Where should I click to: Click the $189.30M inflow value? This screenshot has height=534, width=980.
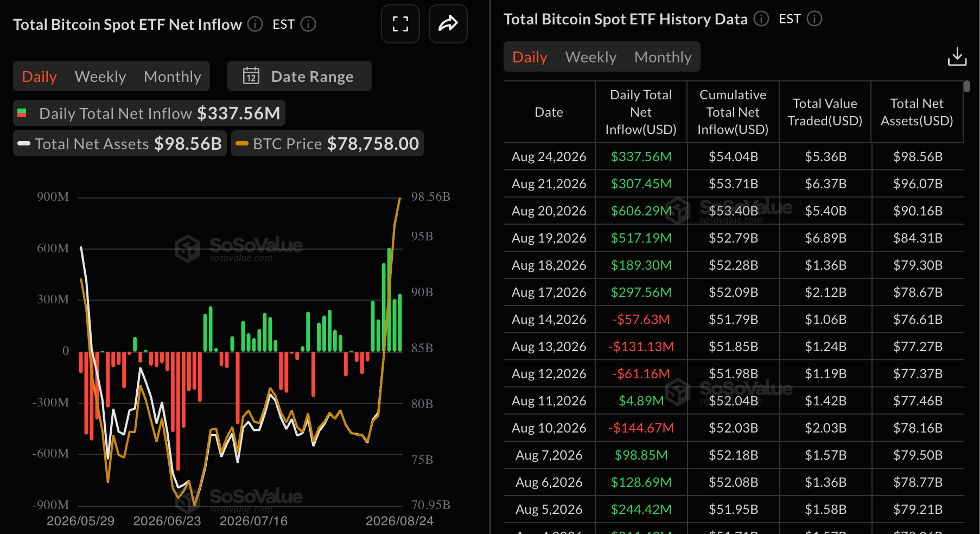point(641,265)
